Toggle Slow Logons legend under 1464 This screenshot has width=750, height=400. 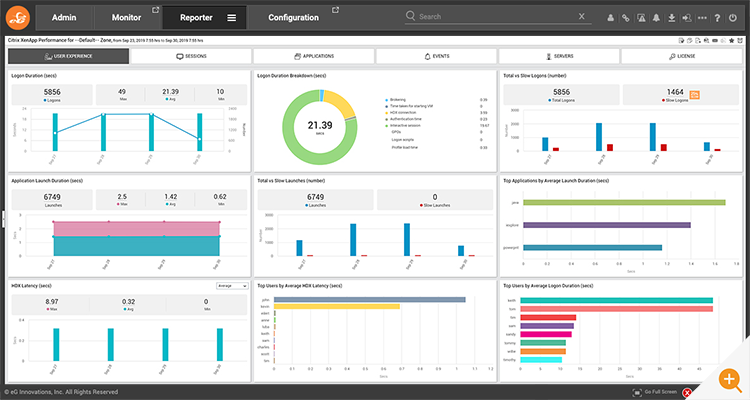675,100
